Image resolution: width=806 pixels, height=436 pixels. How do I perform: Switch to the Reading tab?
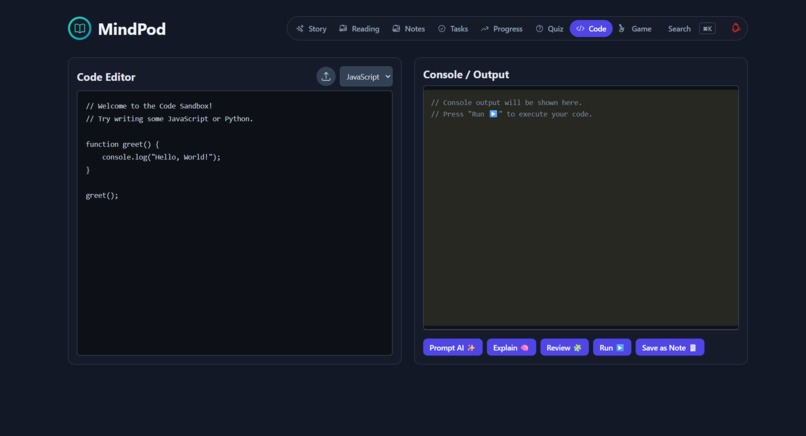point(359,29)
